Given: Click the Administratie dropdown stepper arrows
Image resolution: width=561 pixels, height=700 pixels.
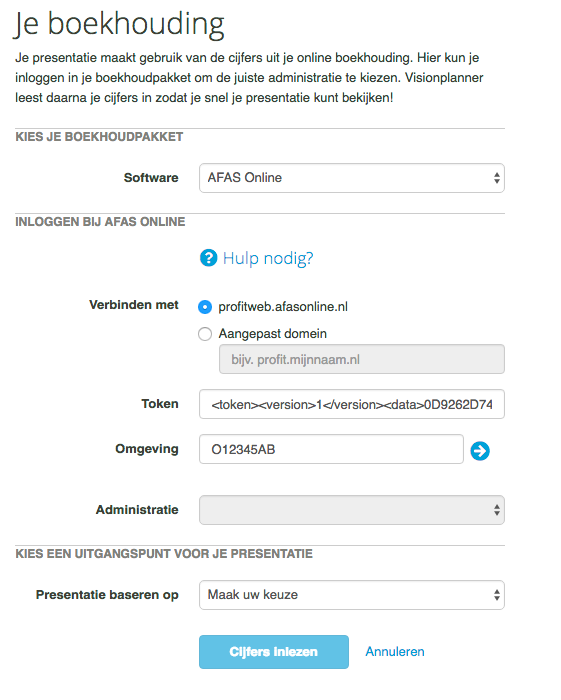Looking at the screenshot, I should (x=496, y=510).
